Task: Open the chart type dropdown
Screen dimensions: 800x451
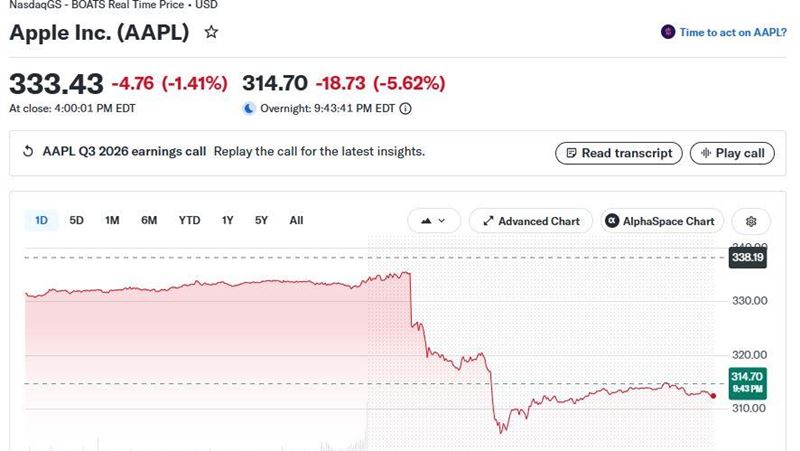Action: [x=434, y=221]
